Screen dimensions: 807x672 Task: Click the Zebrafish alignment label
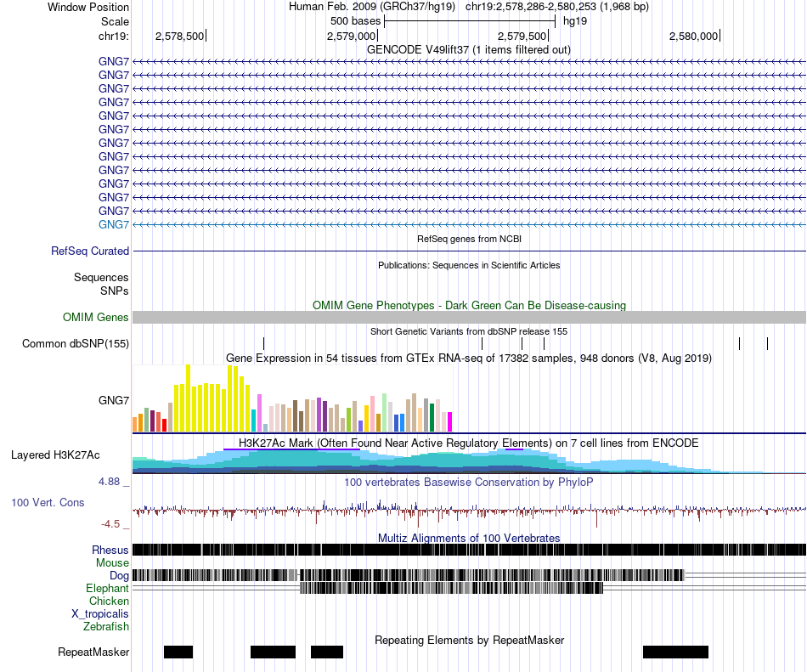106,627
